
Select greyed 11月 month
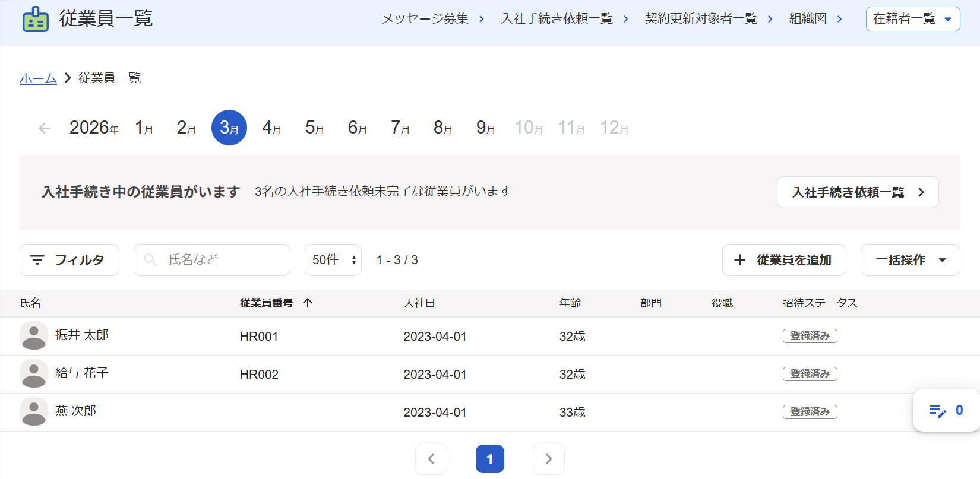tap(571, 128)
